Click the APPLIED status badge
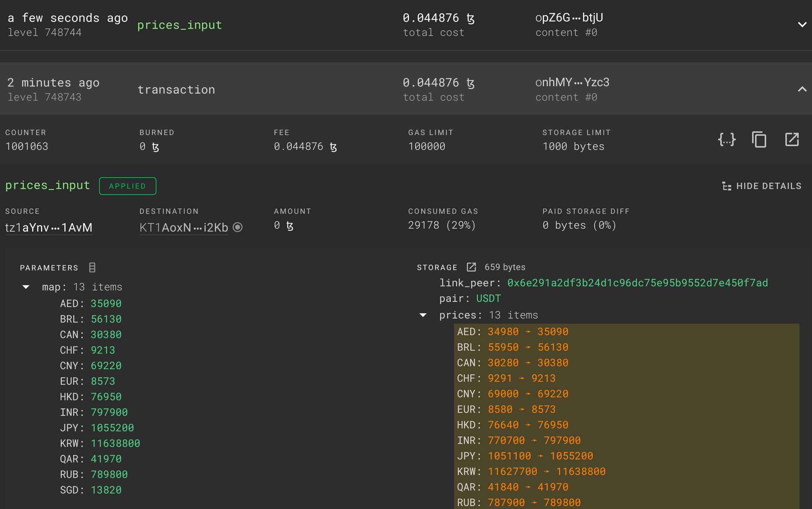Screen dimensions: 812x509 pos(128,186)
